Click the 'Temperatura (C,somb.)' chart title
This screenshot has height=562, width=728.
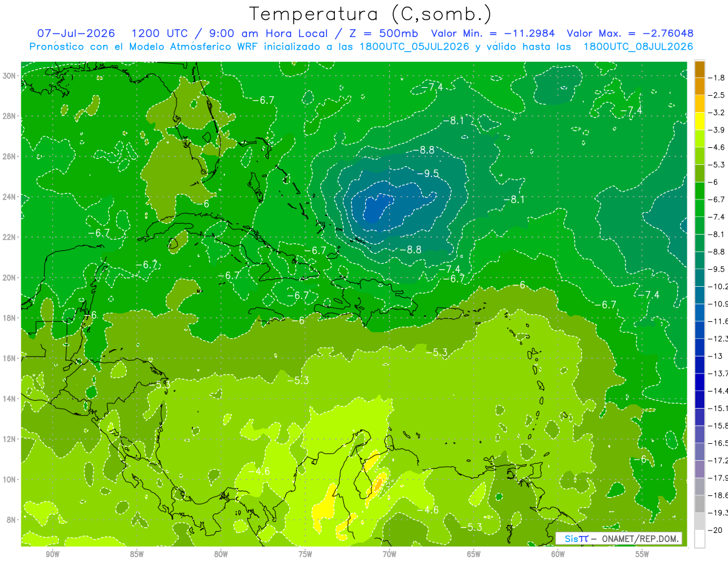pos(370,14)
